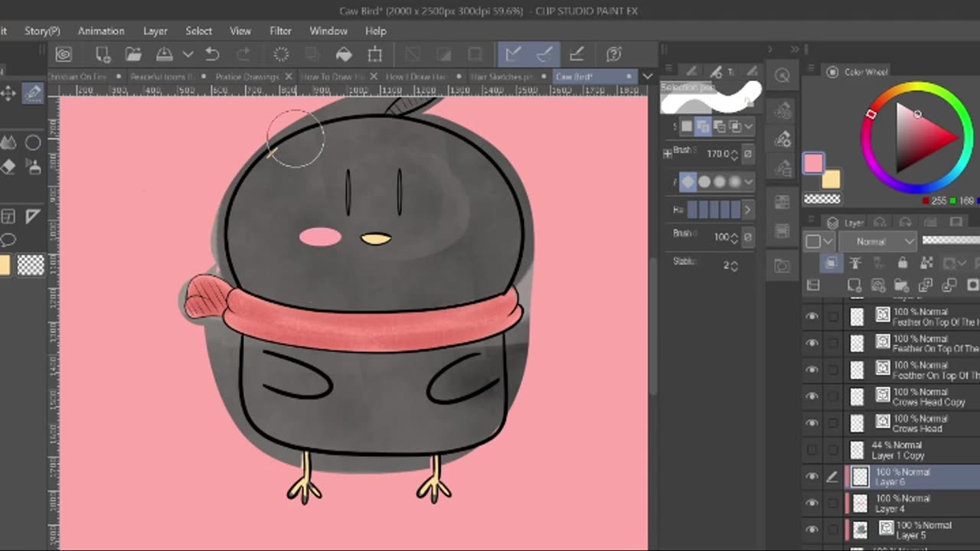Toggle Snap to Special Ruler icon
The height and width of the screenshot is (551, 980).
pyautogui.click(x=544, y=54)
